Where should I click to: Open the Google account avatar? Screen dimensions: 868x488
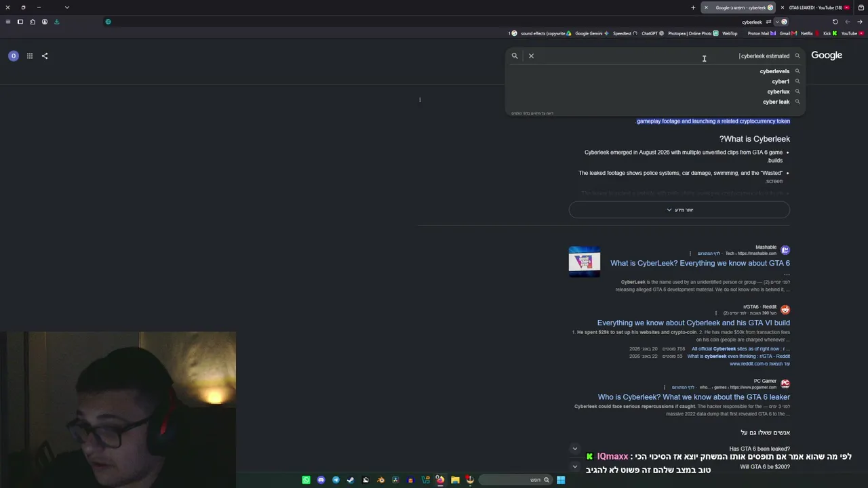(13, 56)
